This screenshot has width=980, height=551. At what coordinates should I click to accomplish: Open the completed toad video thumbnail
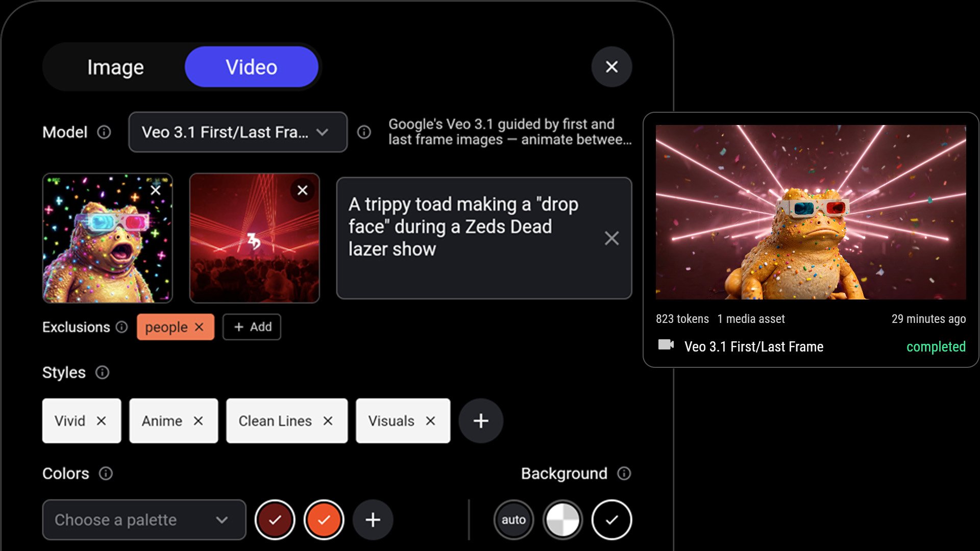click(811, 211)
